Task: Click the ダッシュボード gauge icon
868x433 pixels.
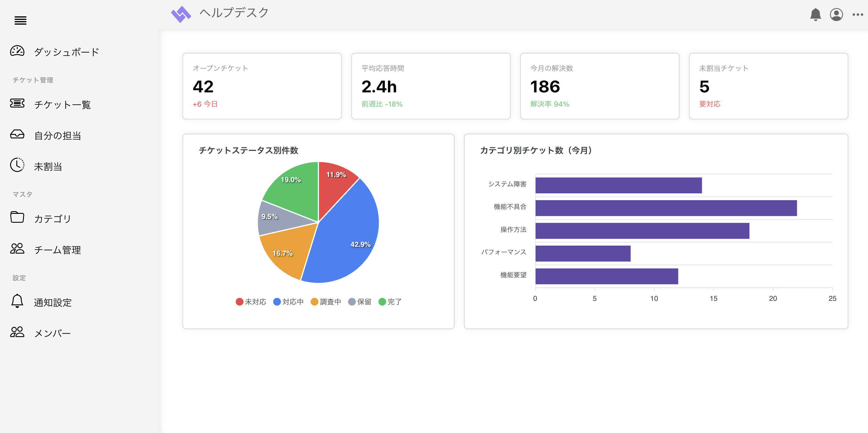Action: (x=17, y=51)
